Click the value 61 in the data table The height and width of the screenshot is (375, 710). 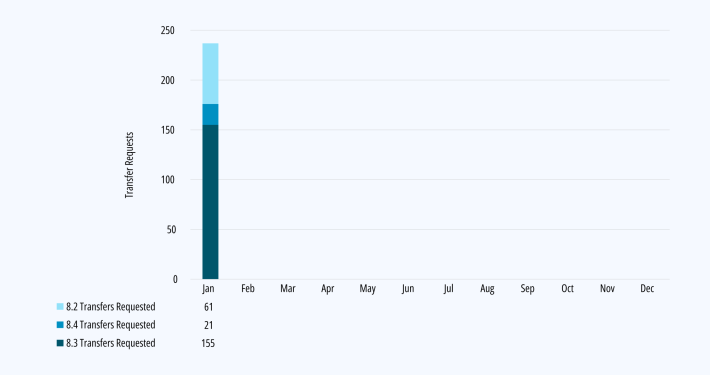point(208,307)
